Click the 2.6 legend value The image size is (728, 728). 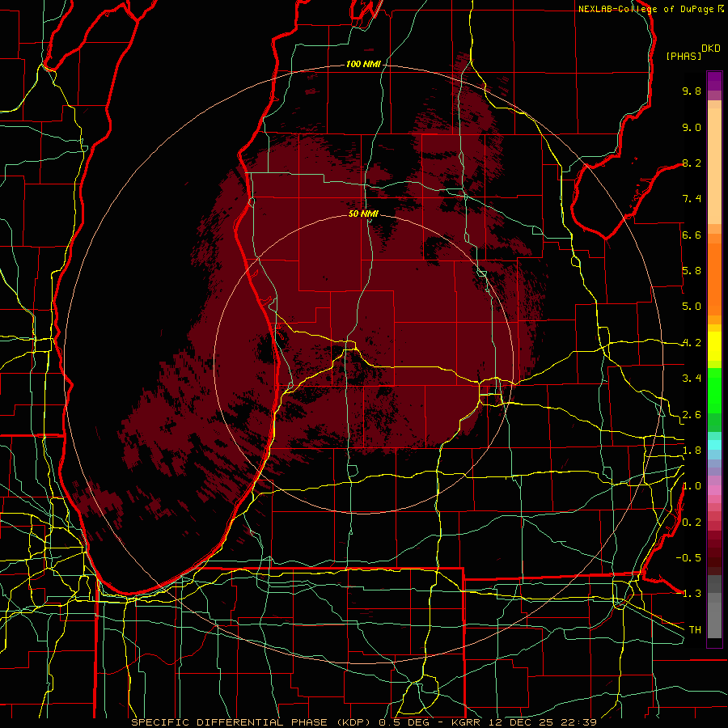[692, 415]
